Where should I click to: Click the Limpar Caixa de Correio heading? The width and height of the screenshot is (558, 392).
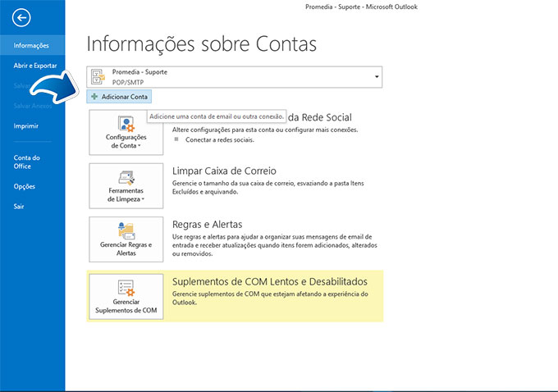[x=224, y=171]
